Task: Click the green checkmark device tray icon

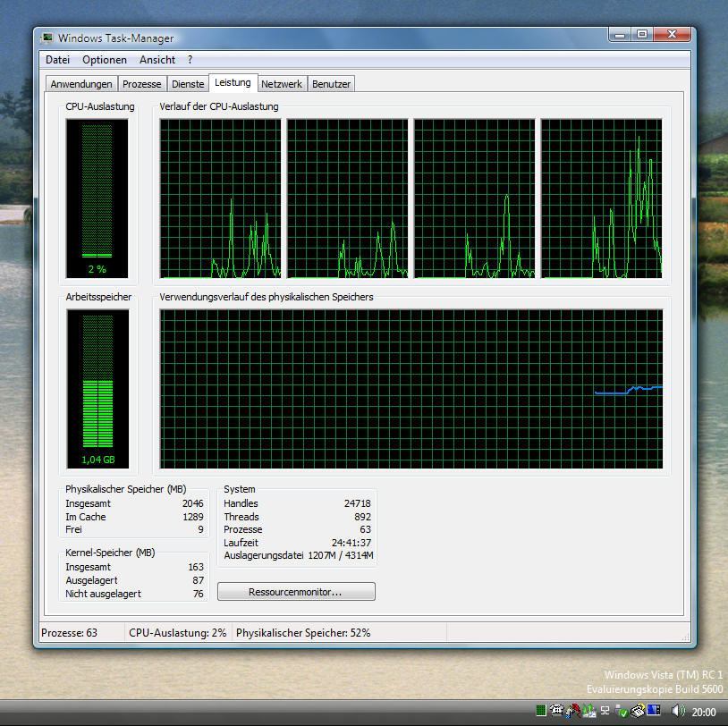Action: 622,711
